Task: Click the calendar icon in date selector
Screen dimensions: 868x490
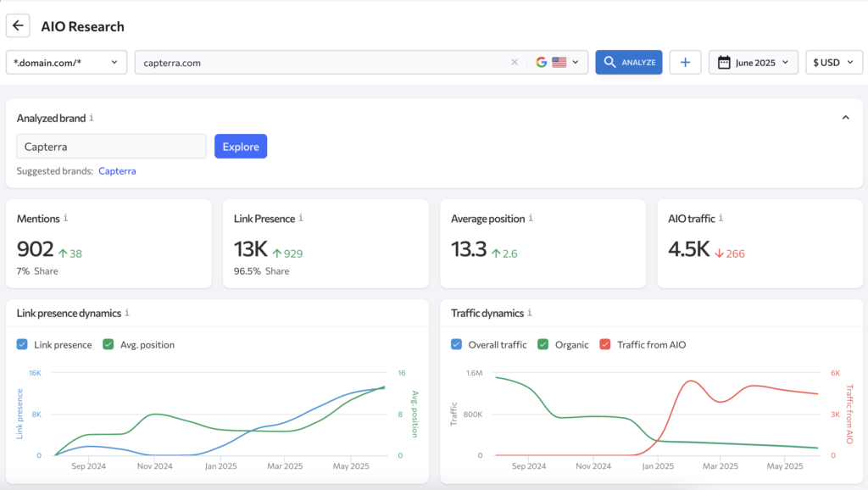Action: pyautogui.click(x=724, y=62)
